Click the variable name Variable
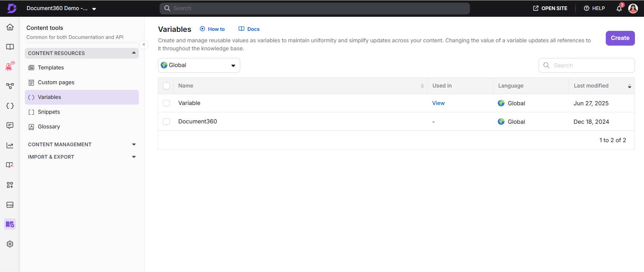 (x=189, y=103)
